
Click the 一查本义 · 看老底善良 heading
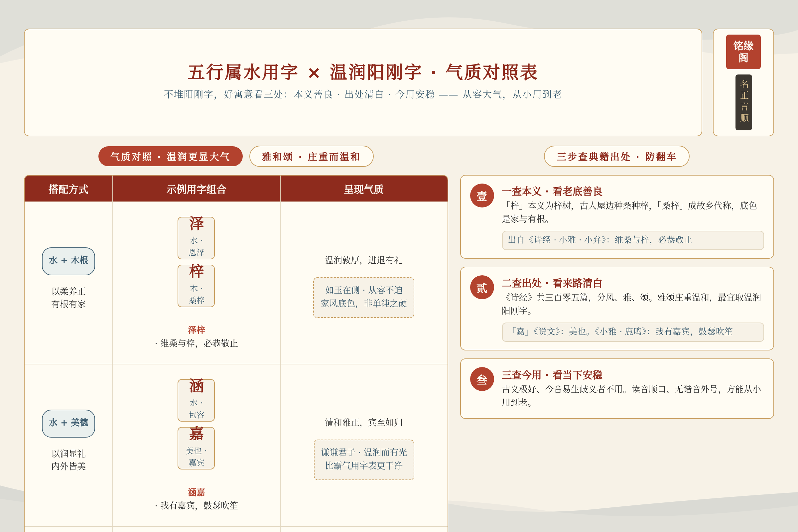[552, 192]
